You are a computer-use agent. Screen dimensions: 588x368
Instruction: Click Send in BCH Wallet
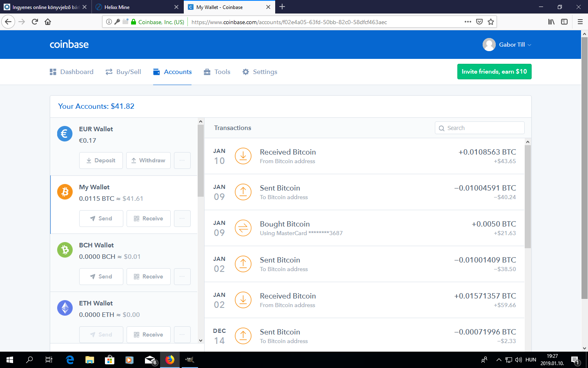[x=101, y=276]
